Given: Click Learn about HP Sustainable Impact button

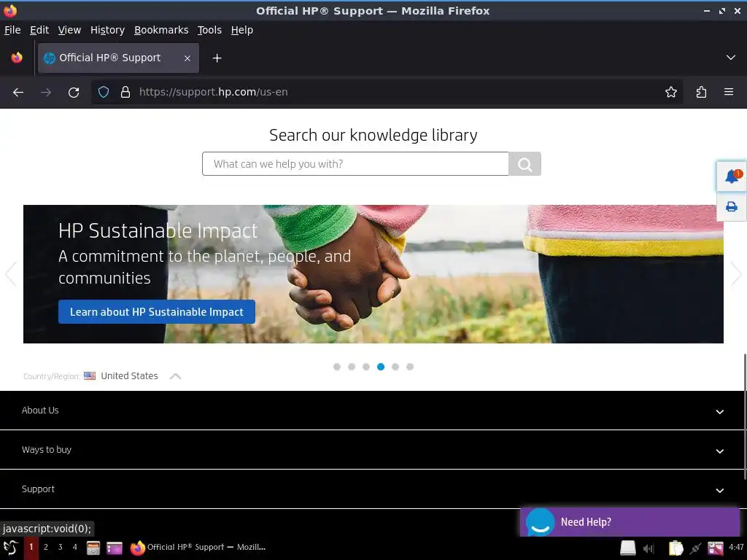Looking at the screenshot, I should (157, 312).
